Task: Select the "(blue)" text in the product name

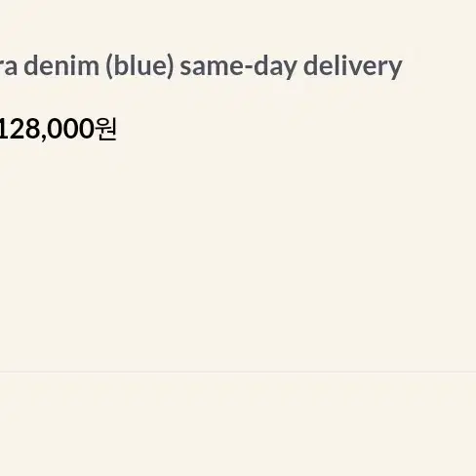Action: (x=139, y=66)
